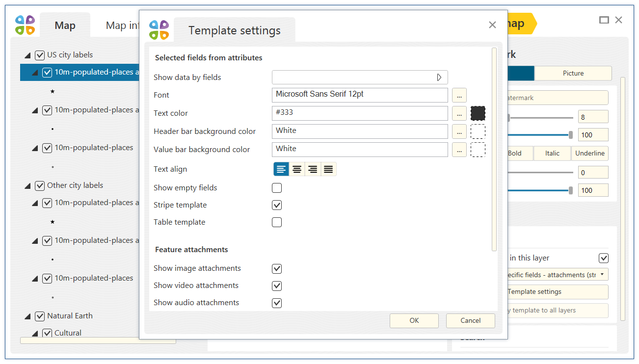Screen dimensions: 639x364
Task: Open header bar background color ellipsis button
Action: click(459, 131)
